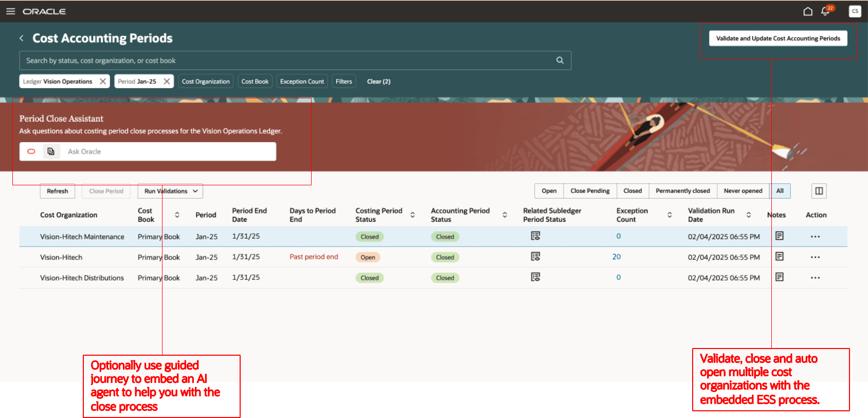Show Permanently closed periods
This screenshot has height=418, width=868.
[x=683, y=191]
